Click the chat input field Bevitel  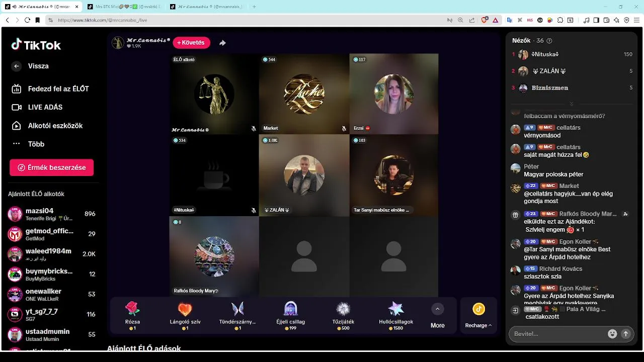(x=558, y=334)
